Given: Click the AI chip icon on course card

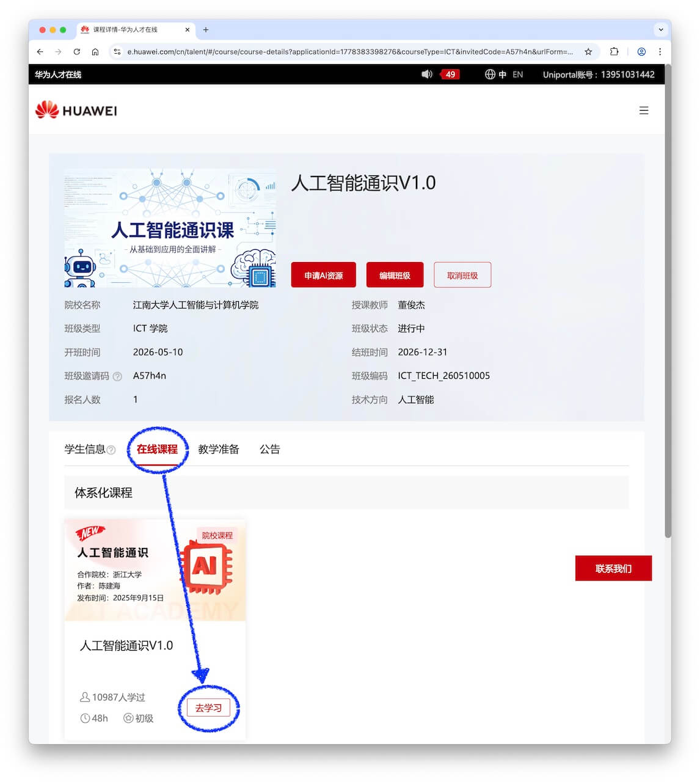Looking at the screenshot, I should (207, 568).
